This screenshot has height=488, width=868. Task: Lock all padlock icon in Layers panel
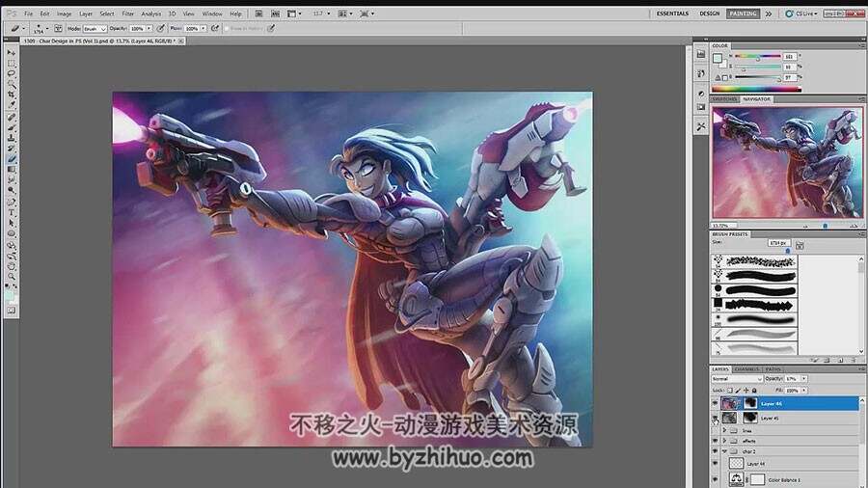[x=754, y=391]
